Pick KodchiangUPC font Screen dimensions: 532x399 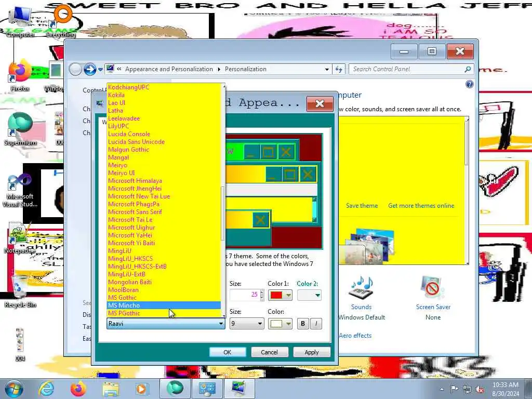click(x=164, y=87)
